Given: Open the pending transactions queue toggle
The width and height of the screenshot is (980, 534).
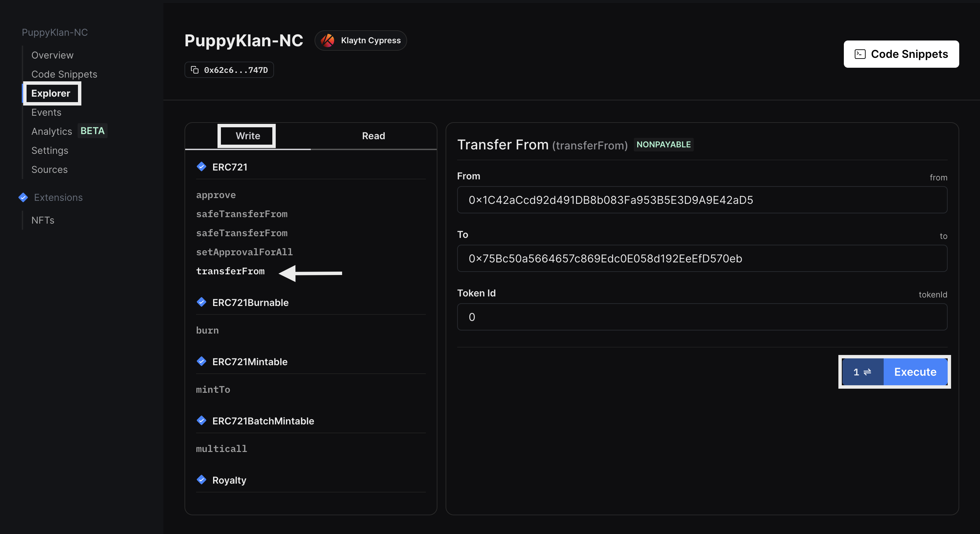Looking at the screenshot, I should (862, 372).
